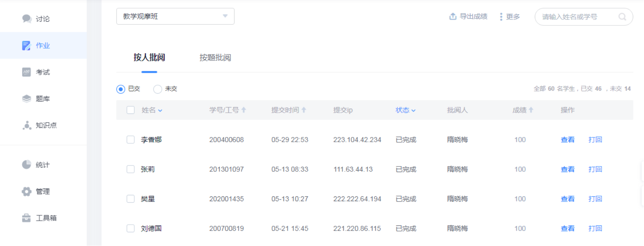This screenshot has height=246, width=644.
Task: Tick the checkbox for 李香娜
Action: (x=131, y=140)
